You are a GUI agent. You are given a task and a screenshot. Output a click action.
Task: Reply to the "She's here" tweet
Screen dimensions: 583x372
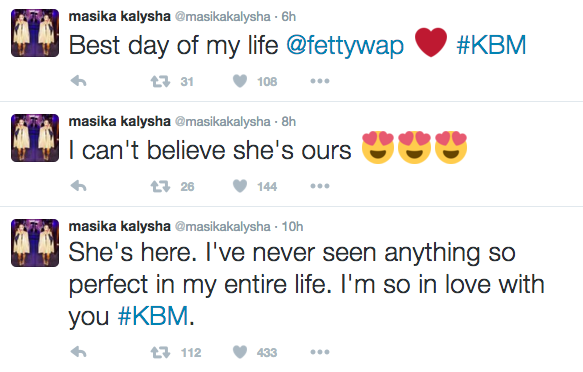click(78, 352)
